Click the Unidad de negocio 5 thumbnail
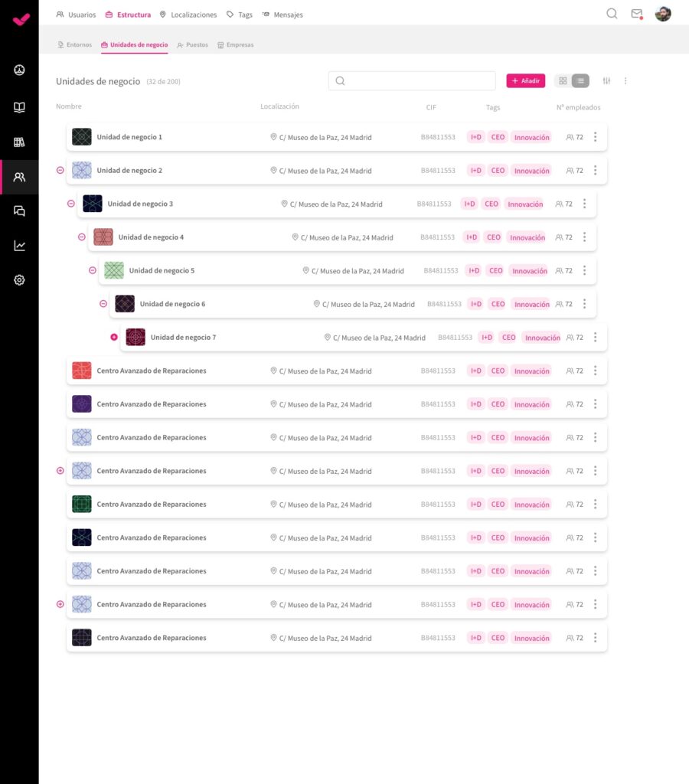 coord(114,270)
